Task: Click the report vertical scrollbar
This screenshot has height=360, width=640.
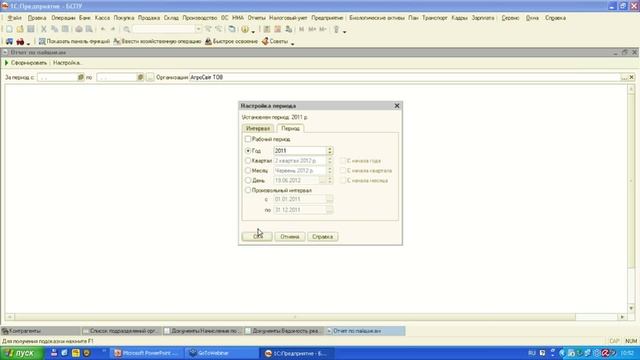Action: click(631, 199)
